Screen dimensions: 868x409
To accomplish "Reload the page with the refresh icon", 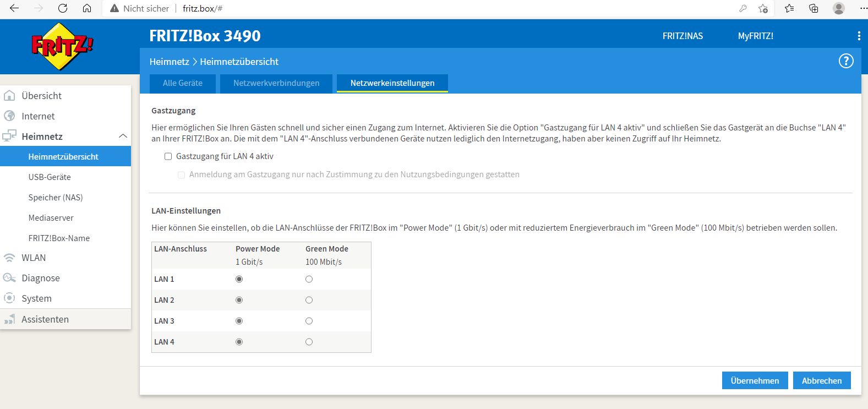I will pos(63,8).
